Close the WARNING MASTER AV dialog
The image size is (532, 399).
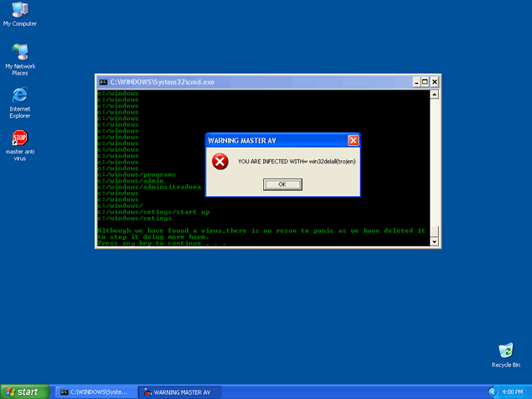coord(353,141)
